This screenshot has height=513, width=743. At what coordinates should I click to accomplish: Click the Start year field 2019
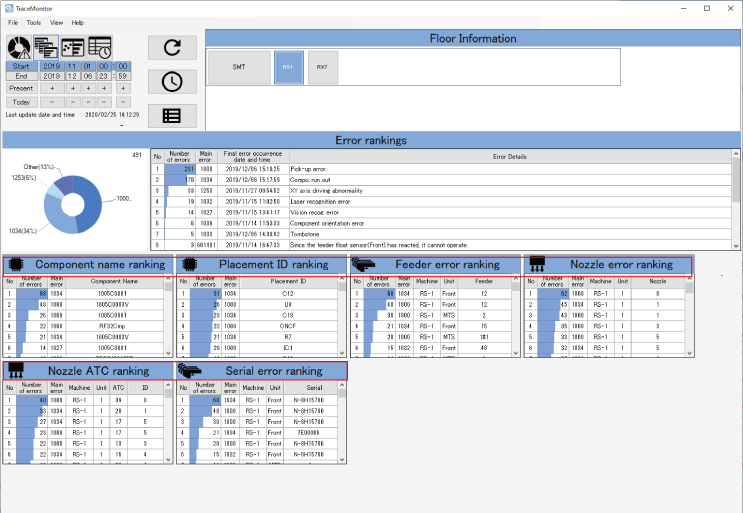[x=52, y=66]
